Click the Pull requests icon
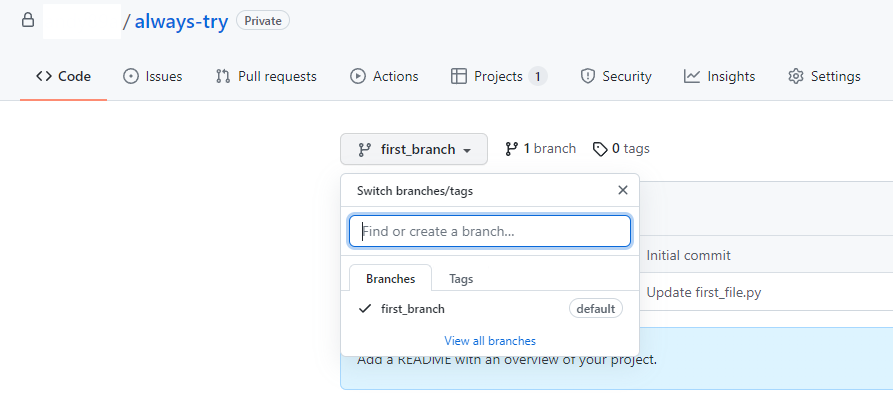Image resolution: width=893 pixels, height=407 pixels. (223, 76)
